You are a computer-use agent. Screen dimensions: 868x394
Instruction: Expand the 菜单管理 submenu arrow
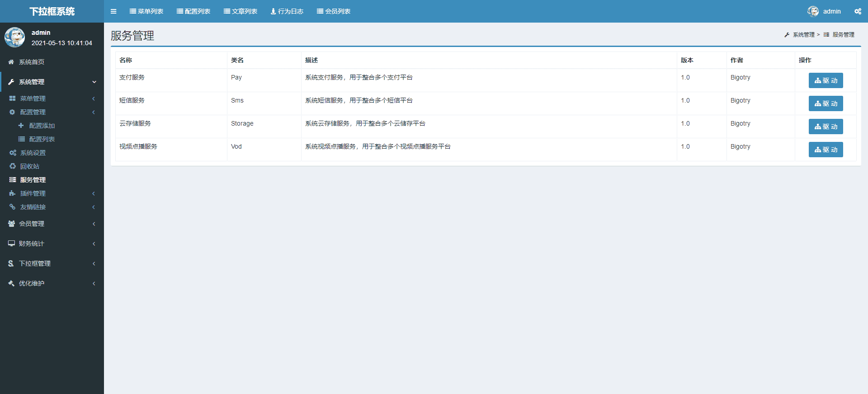(94, 98)
